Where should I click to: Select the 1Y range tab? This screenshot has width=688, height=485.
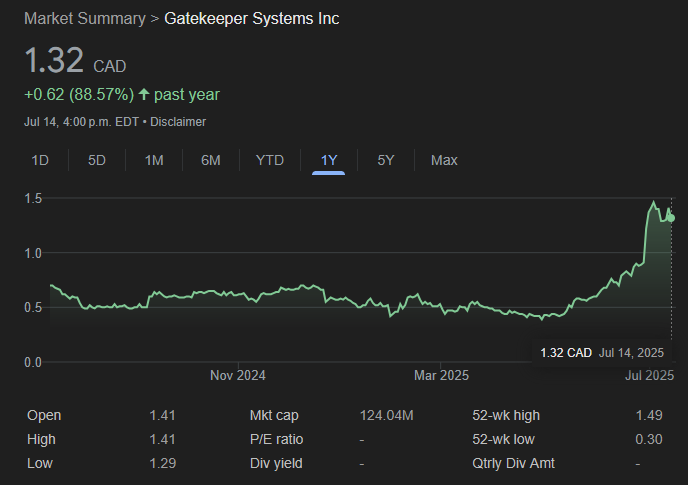(x=329, y=160)
